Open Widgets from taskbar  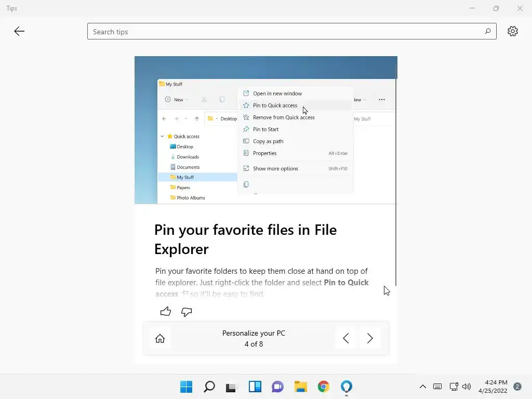[255, 387]
